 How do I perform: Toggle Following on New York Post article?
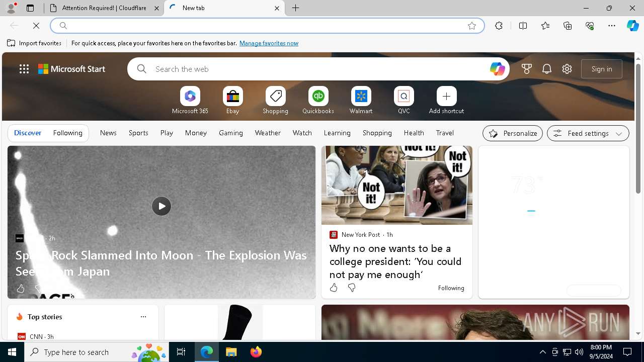pos(451,288)
